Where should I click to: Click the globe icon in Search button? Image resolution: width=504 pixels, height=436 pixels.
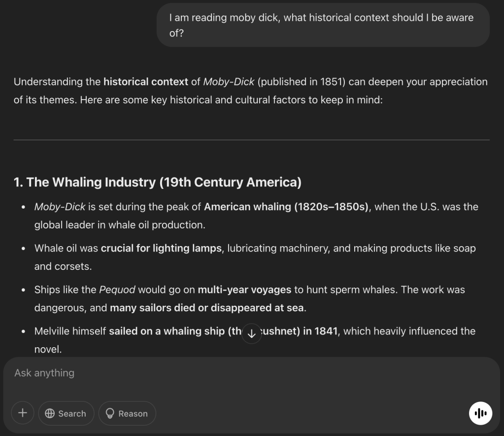(50, 414)
